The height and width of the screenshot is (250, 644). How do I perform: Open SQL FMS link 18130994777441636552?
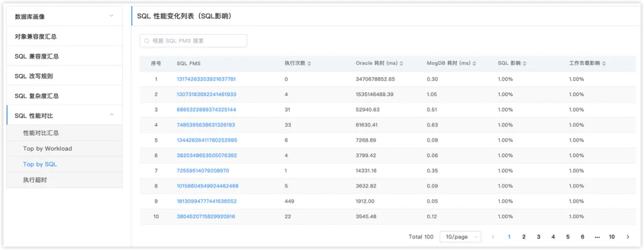click(206, 201)
